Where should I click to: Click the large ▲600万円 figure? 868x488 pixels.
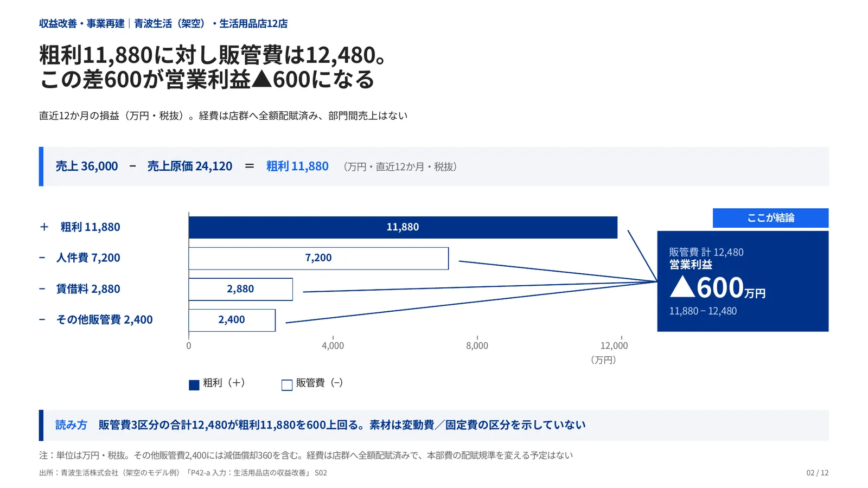click(717, 287)
